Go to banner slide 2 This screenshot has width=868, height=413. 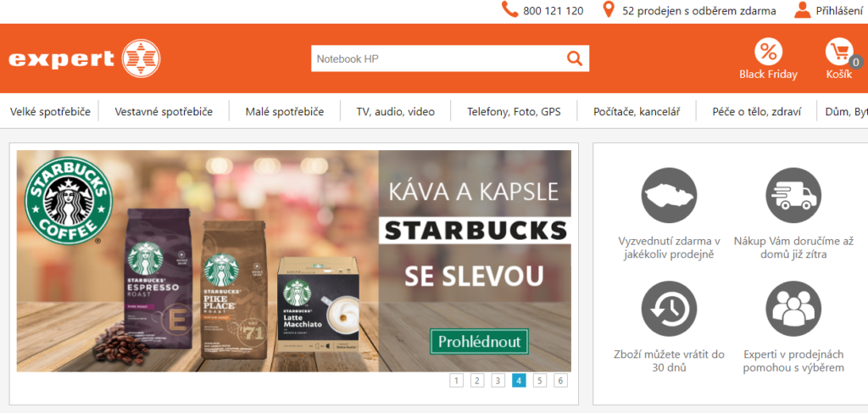(477, 380)
